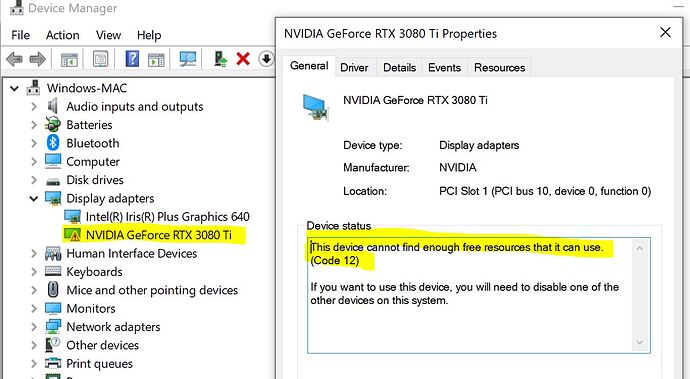Collapse the Display adapters node
This screenshot has width=690, height=379.
34,199
